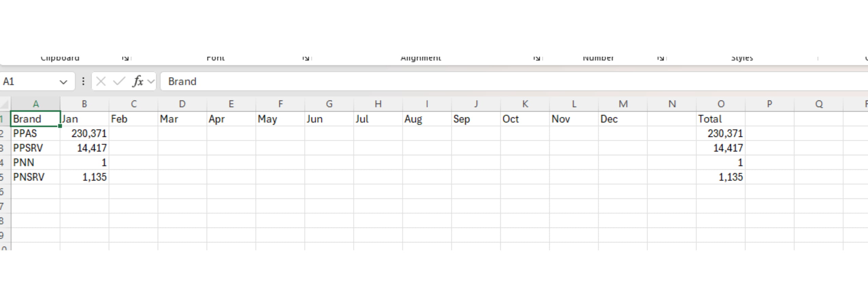The height and width of the screenshot is (307, 868).
Task: Click the Enter checkmark formula bar icon
Action: [119, 82]
